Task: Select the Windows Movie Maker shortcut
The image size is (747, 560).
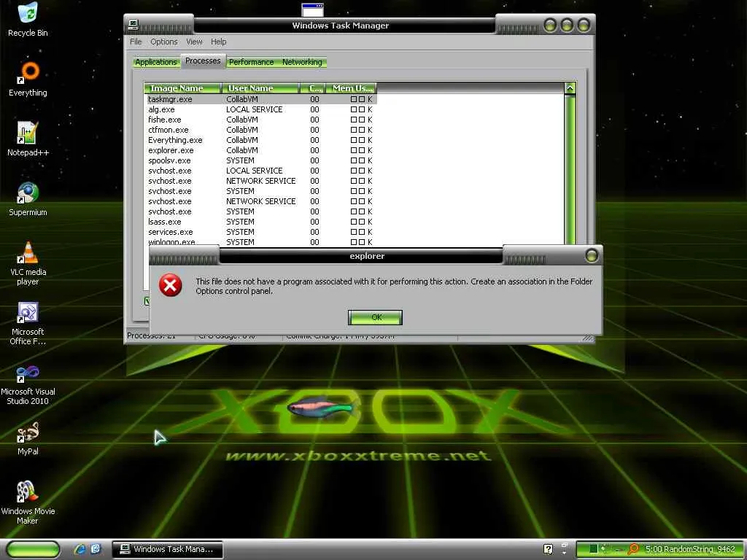Action: click(28, 503)
